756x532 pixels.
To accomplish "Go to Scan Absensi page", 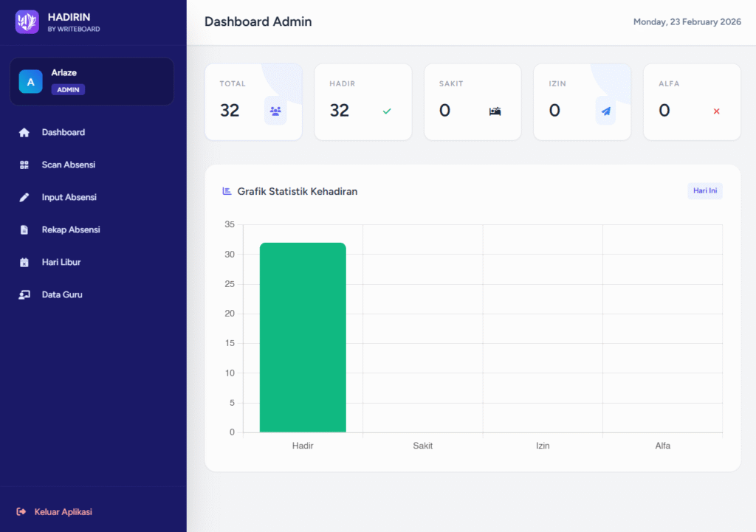I will pyautogui.click(x=68, y=165).
